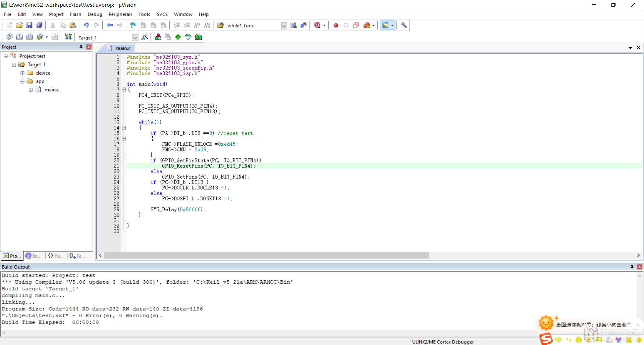Comment selection using toolbar icon
The height and width of the screenshot is (345, 644).
click(x=197, y=25)
